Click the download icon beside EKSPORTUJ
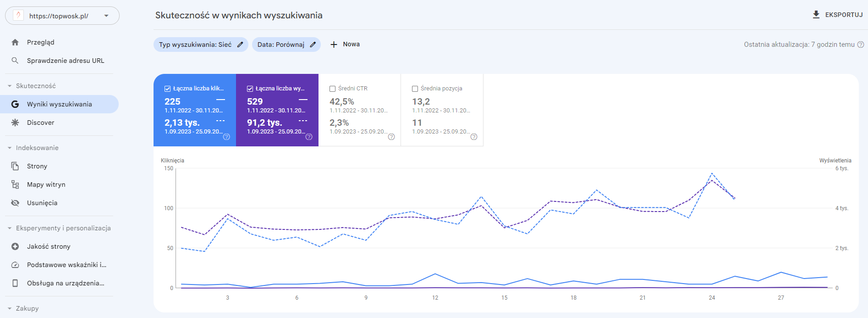 (x=816, y=15)
